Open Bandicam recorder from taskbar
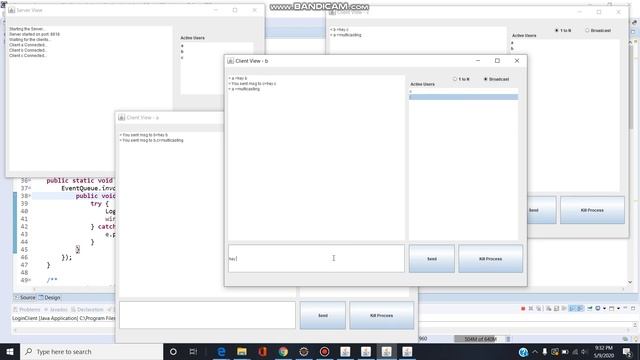This screenshot has height=360, width=640. [324, 351]
